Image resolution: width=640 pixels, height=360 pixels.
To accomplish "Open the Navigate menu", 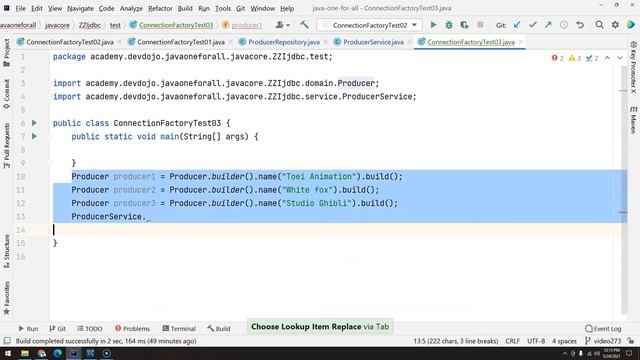I will pos(80,8).
